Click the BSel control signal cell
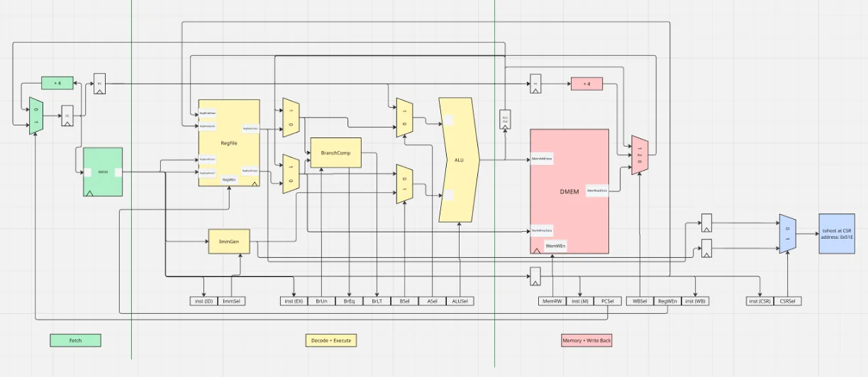Screen dimensions: 868x377 tap(404, 301)
